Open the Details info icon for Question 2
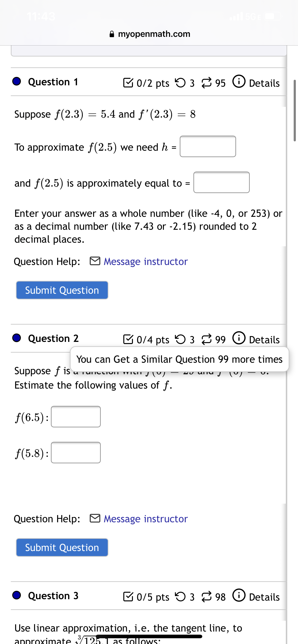The height and width of the screenshot is (644, 298). coord(239,339)
